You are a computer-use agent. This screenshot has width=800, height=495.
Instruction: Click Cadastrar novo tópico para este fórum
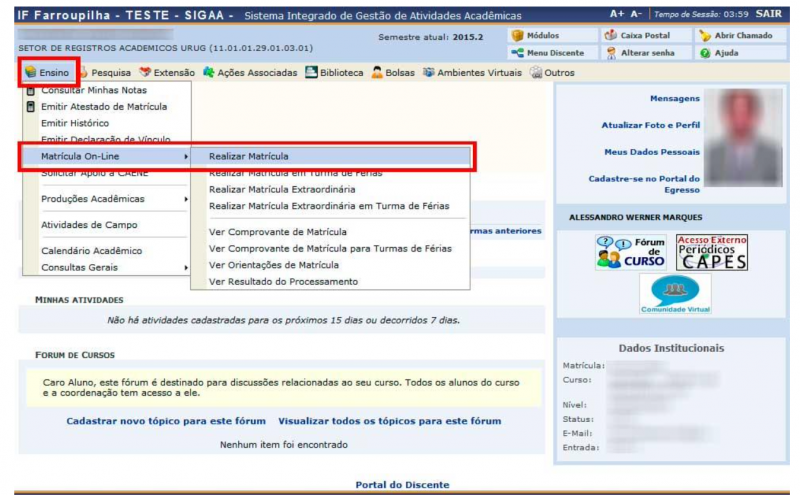coord(166,421)
